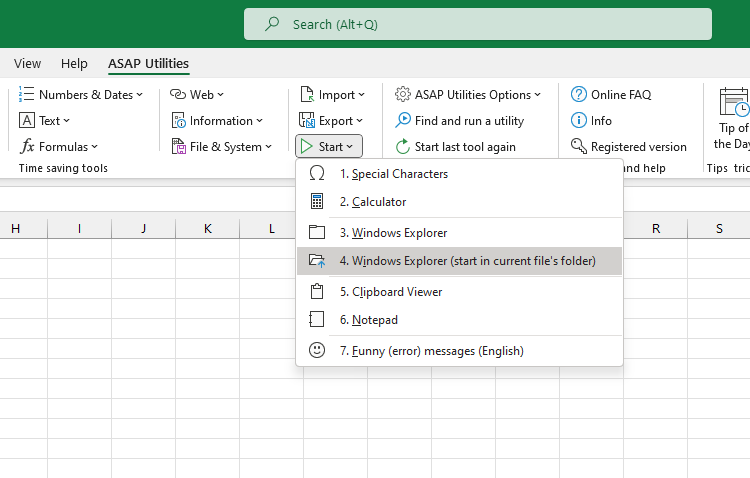The width and height of the screenshot is (750, 478).
Task: Select column I header
Action: point(79,229)
